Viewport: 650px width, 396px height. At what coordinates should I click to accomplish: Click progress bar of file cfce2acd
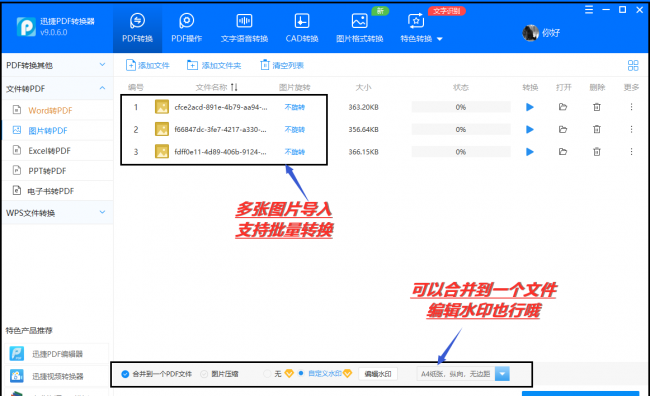pos(461,107)
